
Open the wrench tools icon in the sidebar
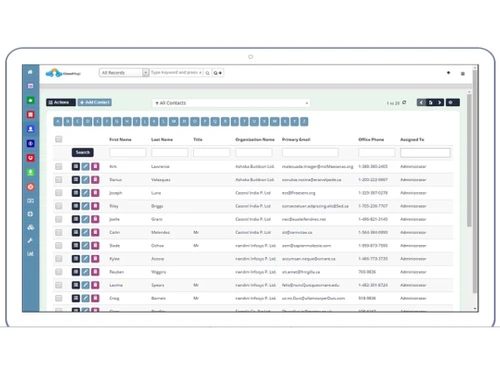pyautogui.click(x=30, y=240)
